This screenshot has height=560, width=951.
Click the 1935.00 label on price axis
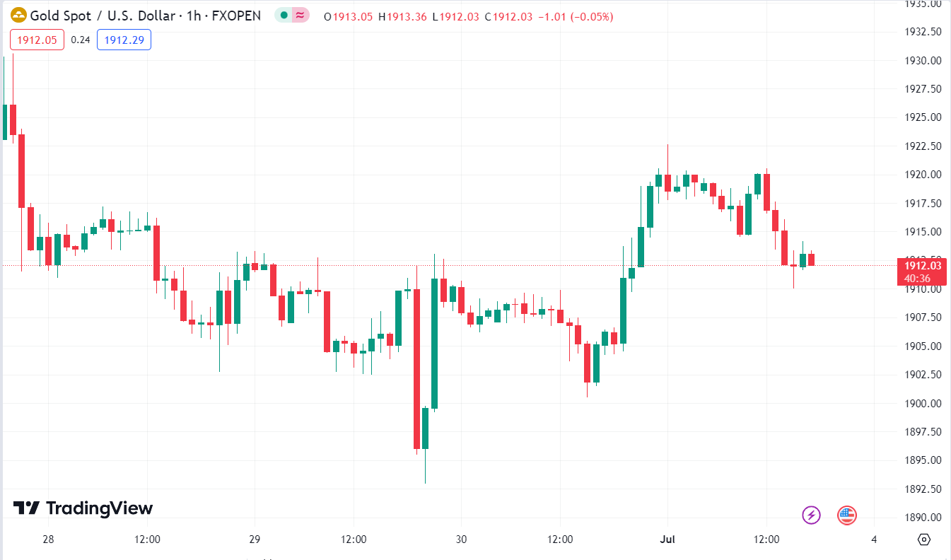tap(923, 4)
